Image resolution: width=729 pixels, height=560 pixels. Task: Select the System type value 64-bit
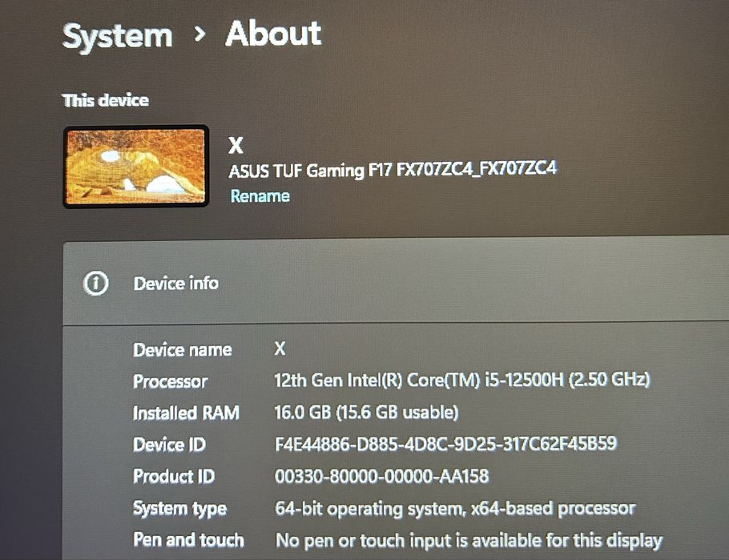[x=455, y=509]
